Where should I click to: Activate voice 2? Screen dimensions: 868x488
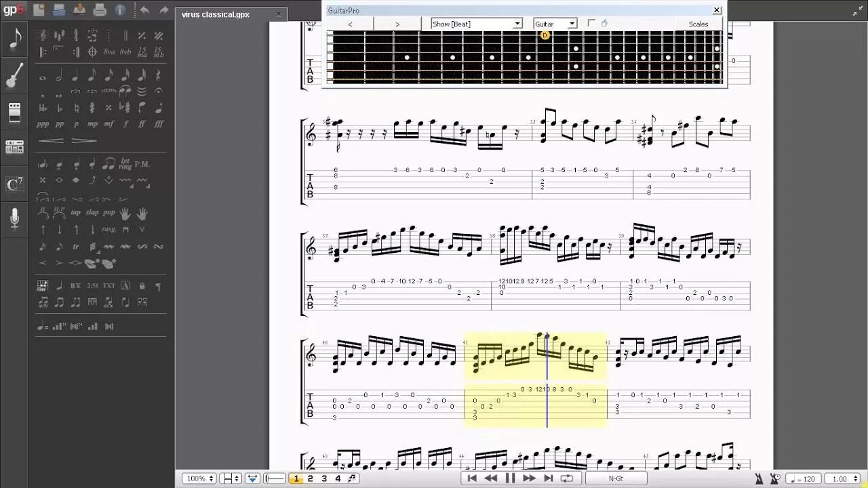click(x=311, y=479)
